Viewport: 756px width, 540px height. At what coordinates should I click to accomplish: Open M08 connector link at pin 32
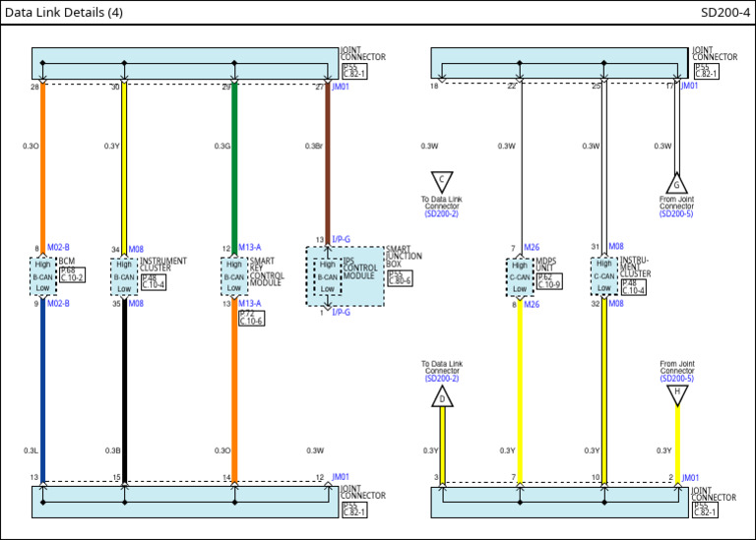point(616,304)
